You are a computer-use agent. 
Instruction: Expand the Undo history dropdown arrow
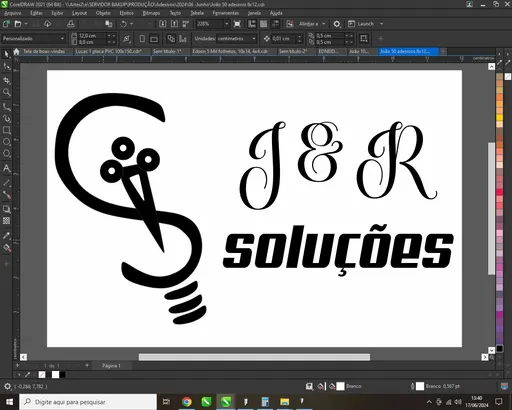132,24
